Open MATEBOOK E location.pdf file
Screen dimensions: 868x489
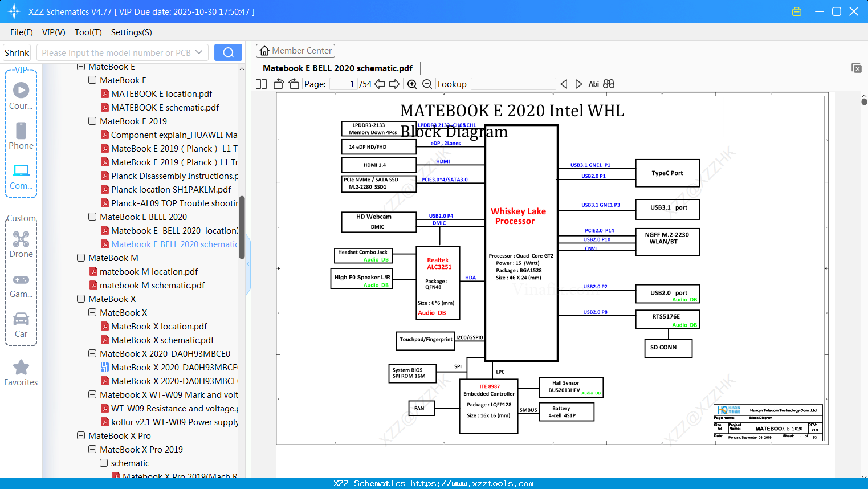pyautogui.click(x=161, y=94)
